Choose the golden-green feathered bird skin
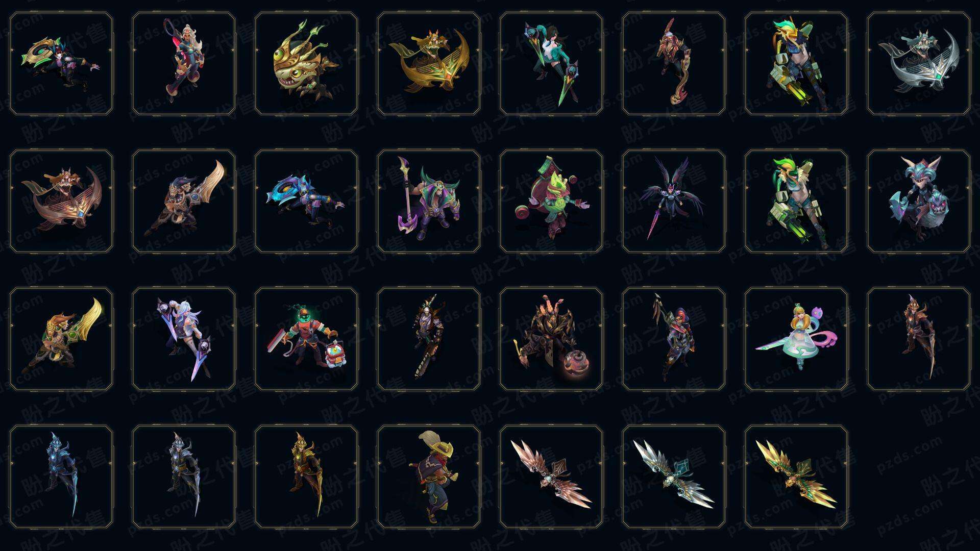Screen dimensions: 980x551 click(796, 477)
